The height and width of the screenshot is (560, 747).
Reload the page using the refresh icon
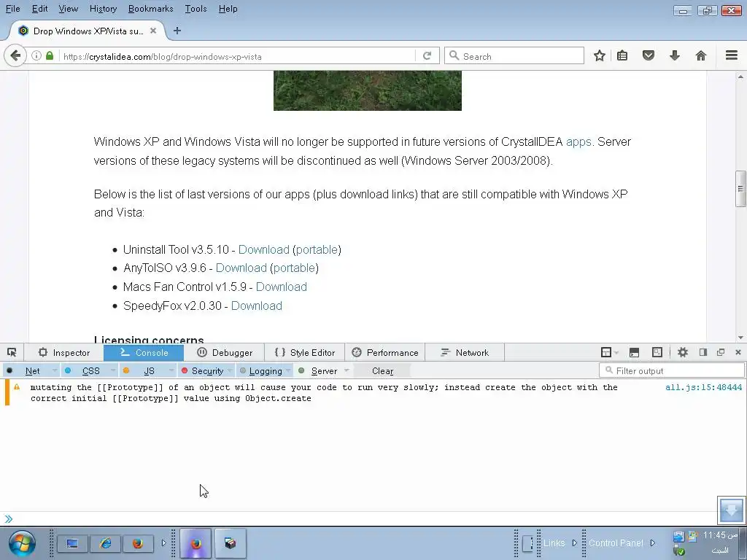(x=427, y=55)
